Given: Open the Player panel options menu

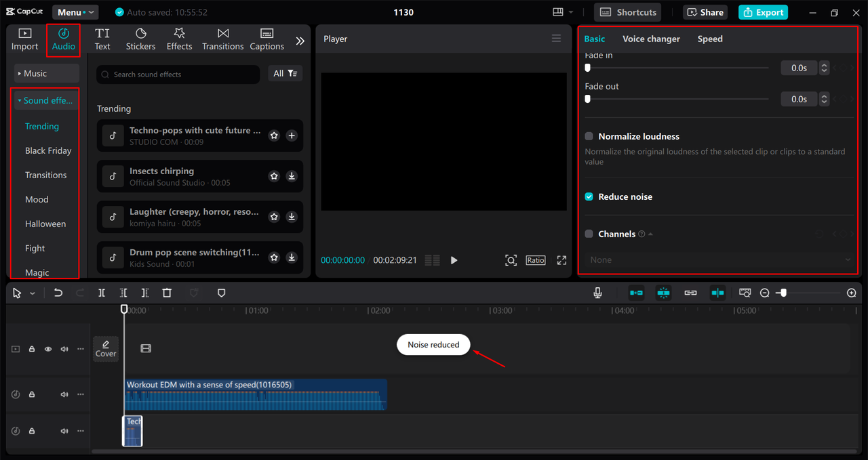Looking at the screenshot, I should click(556, 39).
